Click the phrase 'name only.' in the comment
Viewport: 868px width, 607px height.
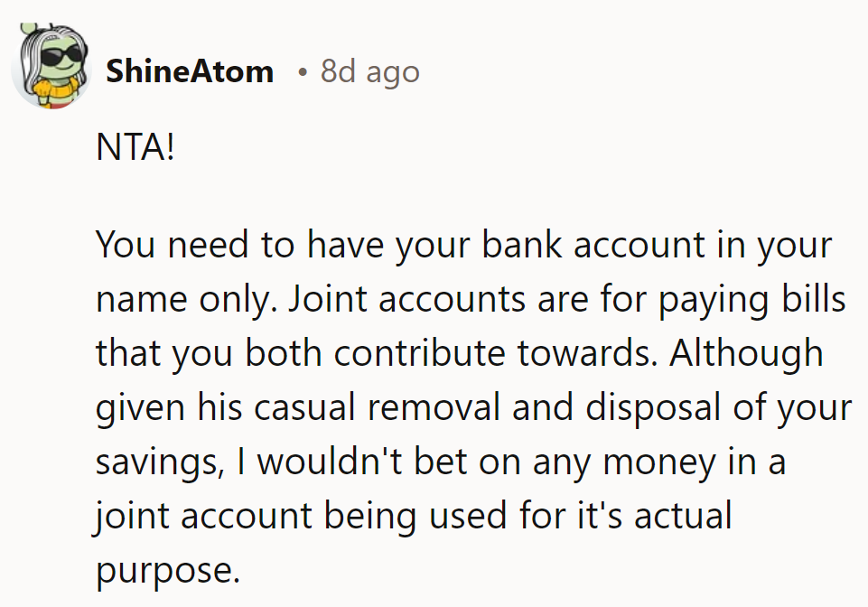click(x=187, y=300)
